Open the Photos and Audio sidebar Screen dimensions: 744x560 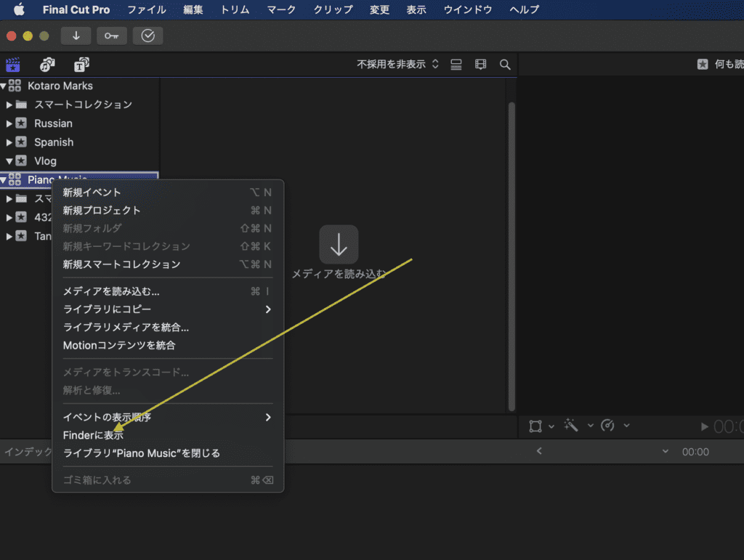(x=47, y=65)
